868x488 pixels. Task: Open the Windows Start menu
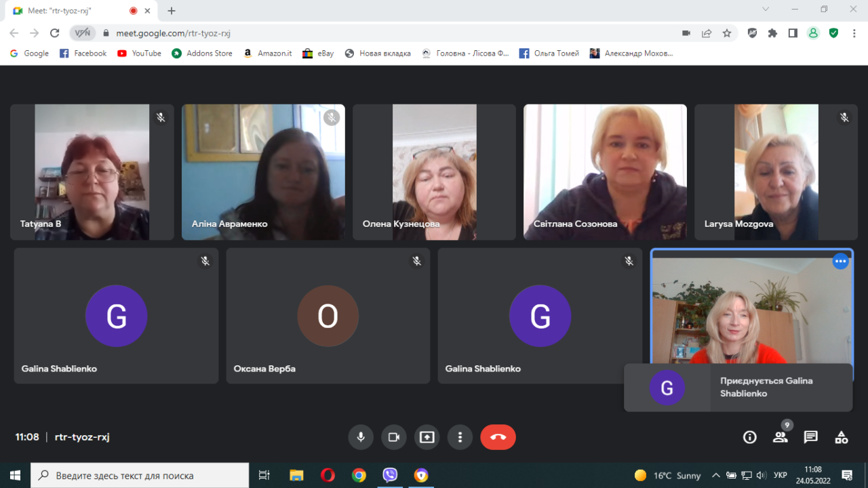tap(15, 475)
